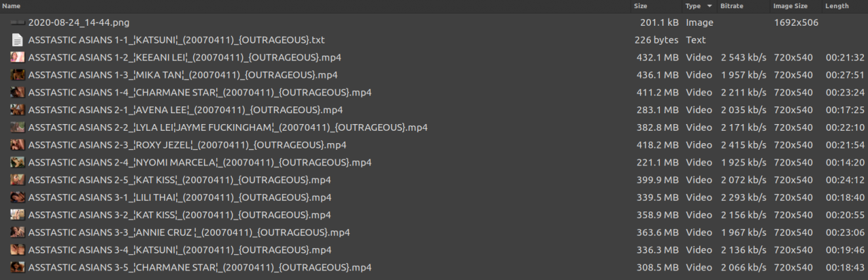Click the 2020-08-24_14-44.png image file icon
Viewport: 868px width, 280px height.
click(18, 22)
